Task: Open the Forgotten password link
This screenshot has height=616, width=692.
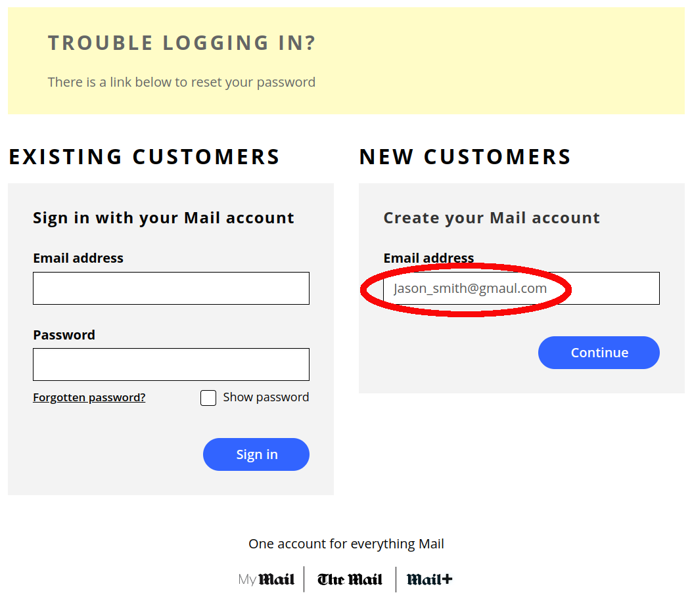Action: pyautogui.click(x=89, y=397)
